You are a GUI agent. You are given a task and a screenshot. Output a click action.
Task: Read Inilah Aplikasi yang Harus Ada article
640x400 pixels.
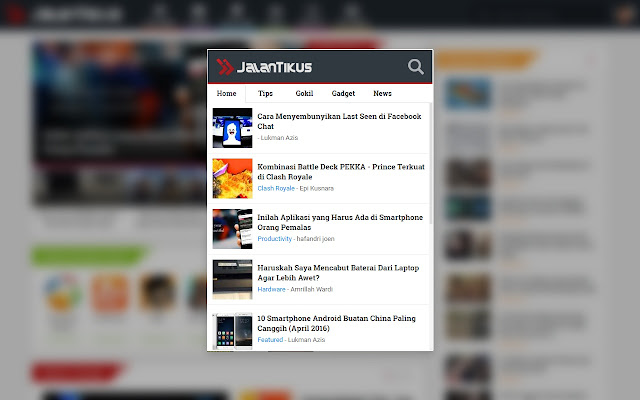coord(340,222)
